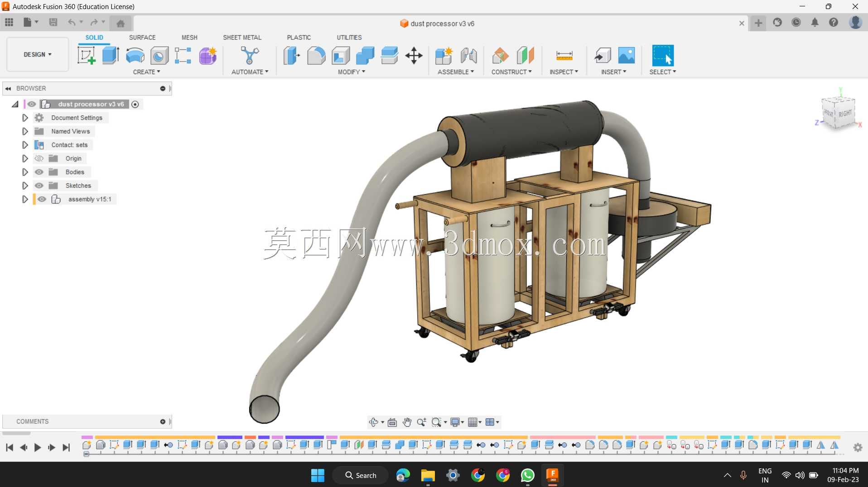The width and height of the screenshot is (868, 487).
Task: Click the Windows Start button
Action: tap(318, 475)
